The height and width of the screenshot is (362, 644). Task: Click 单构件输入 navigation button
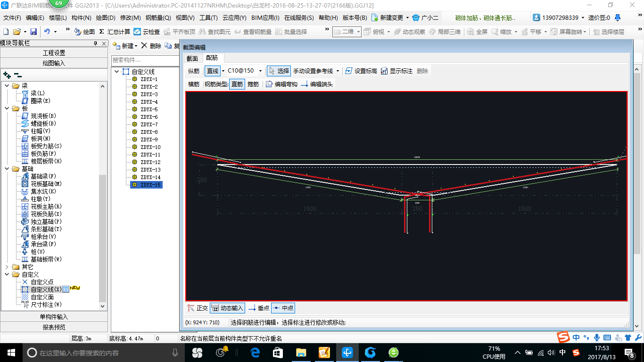pos(54,317)
